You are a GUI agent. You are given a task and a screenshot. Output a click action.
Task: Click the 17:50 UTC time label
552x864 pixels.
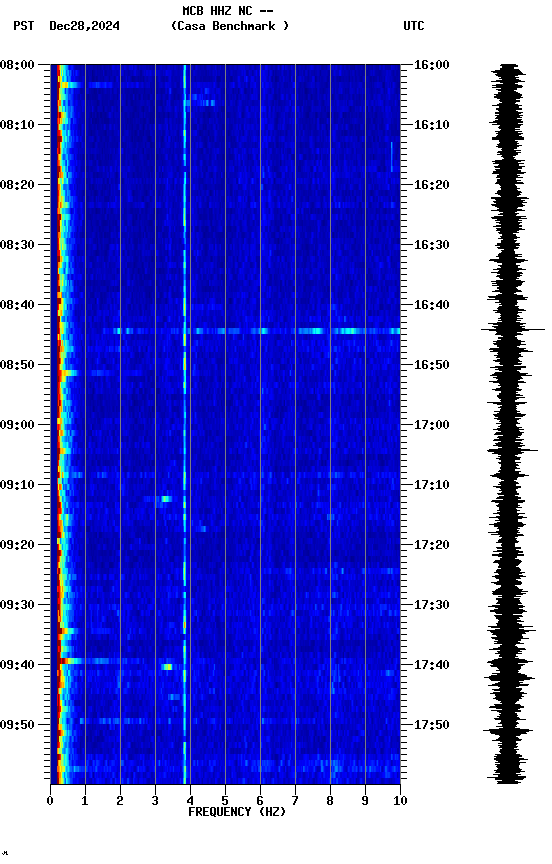(x=432, y=725)
